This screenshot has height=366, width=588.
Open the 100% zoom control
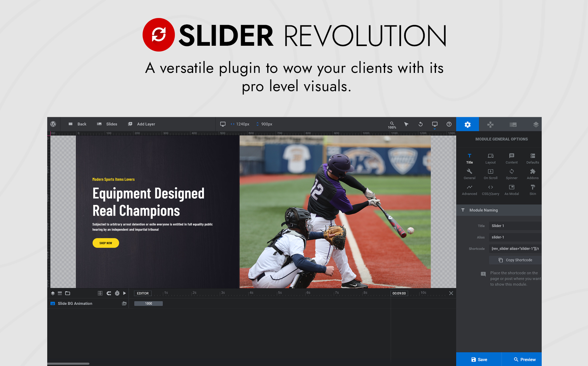[392, 125]
